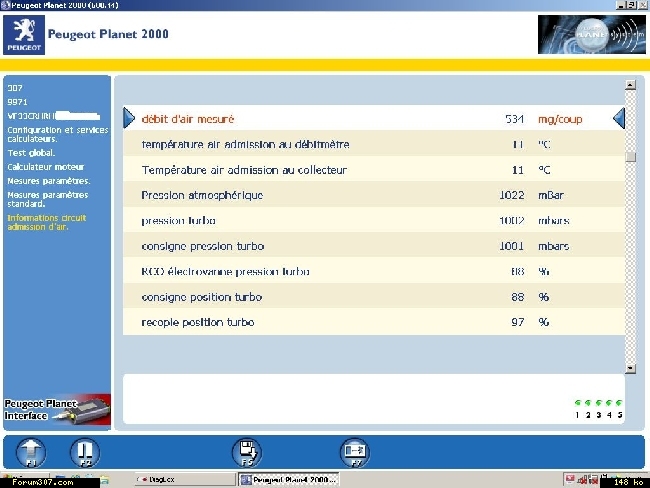The height and width of the screenshot is (488, 650).
Task: Switch to DiagBox taskbar button
Action: click(184, 479)
